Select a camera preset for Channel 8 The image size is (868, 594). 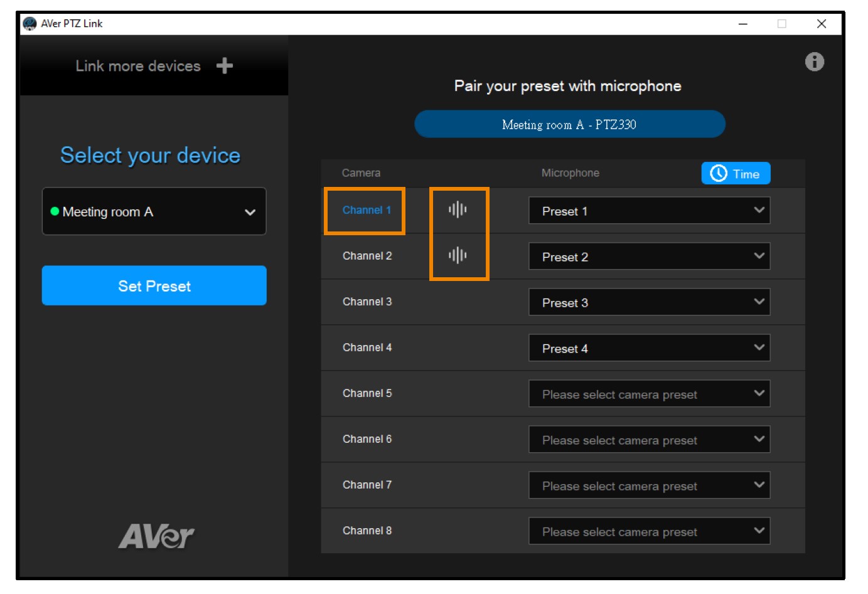coord(649,531)
